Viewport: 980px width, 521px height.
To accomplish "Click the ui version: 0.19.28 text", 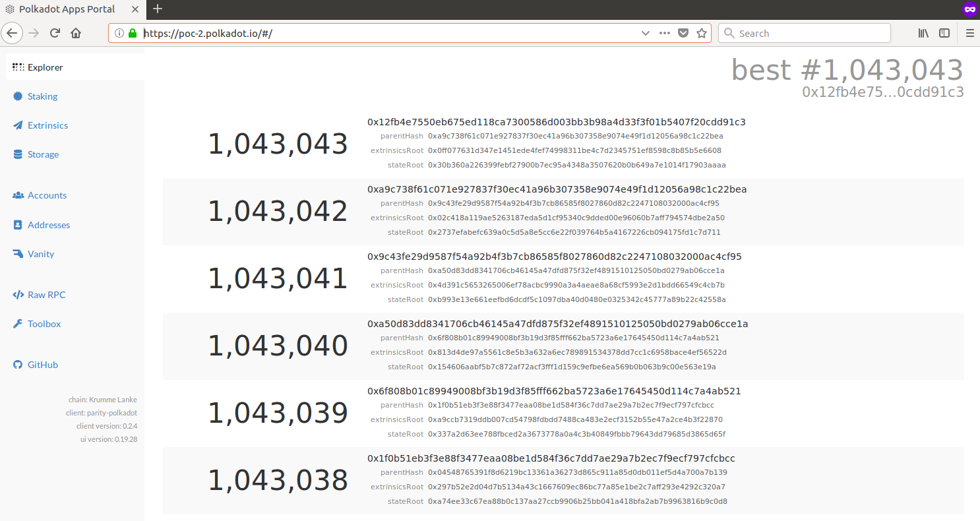I will click(109, 439).
